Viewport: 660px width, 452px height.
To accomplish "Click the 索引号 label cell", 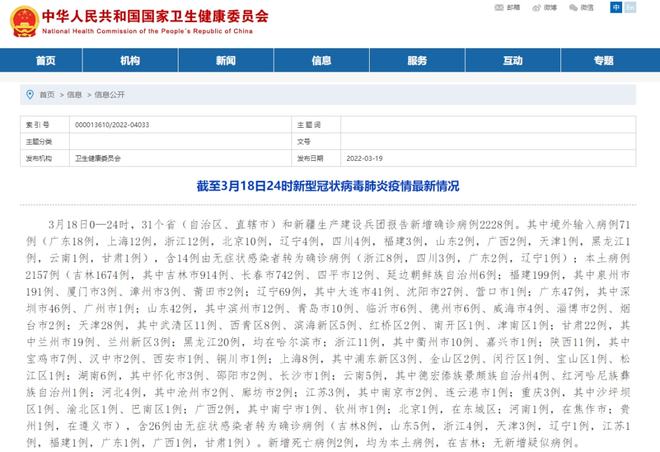I will coord(45,125).
